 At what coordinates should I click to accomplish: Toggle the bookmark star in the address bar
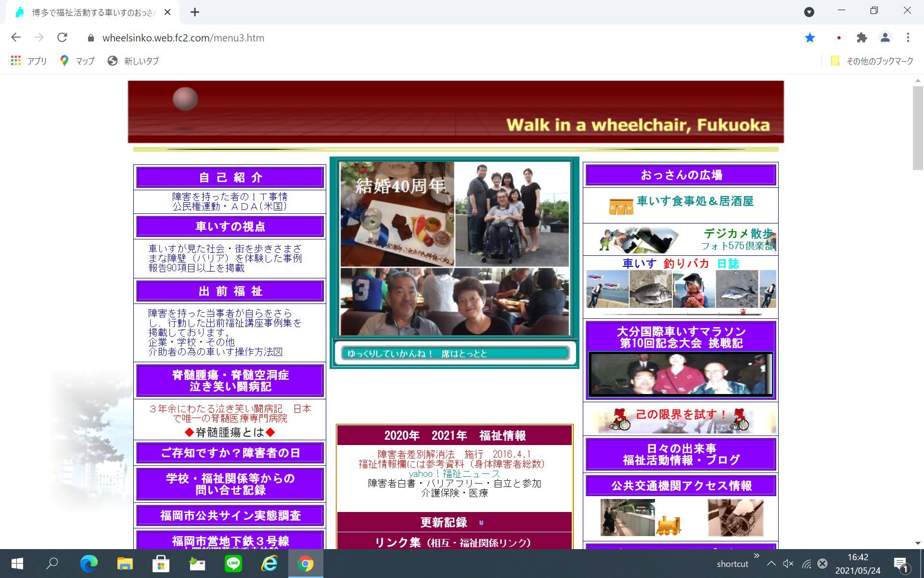810,37
